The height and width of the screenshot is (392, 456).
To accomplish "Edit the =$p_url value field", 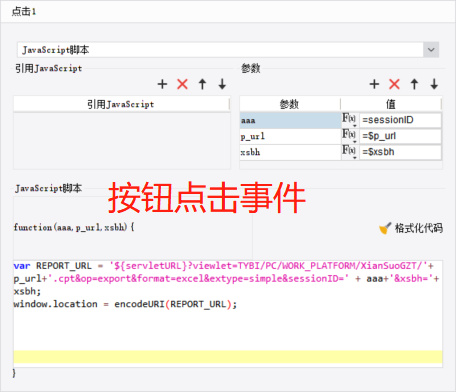I will pos(400,136).
